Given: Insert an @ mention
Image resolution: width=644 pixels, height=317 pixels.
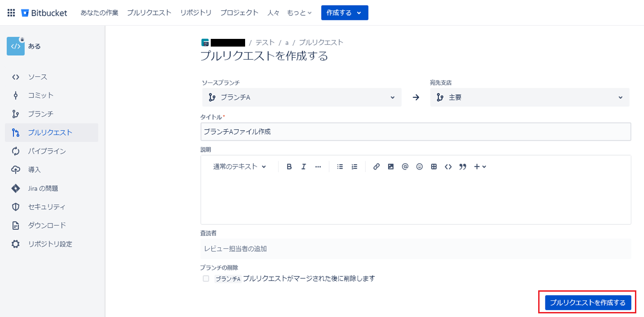Looking at the screenshot, I should click(x=405, y=166).
